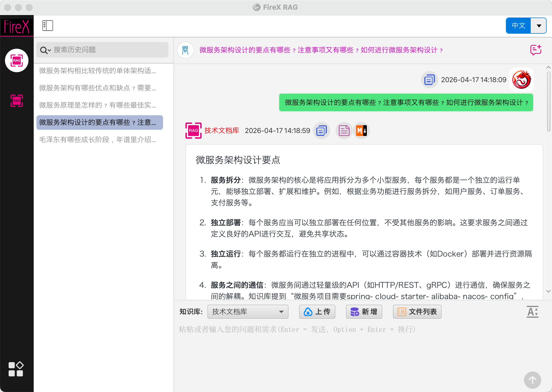552x392 pixels.
Task: Click the 新增 new knowledge base icon
Action: click(x=364, y=311)
